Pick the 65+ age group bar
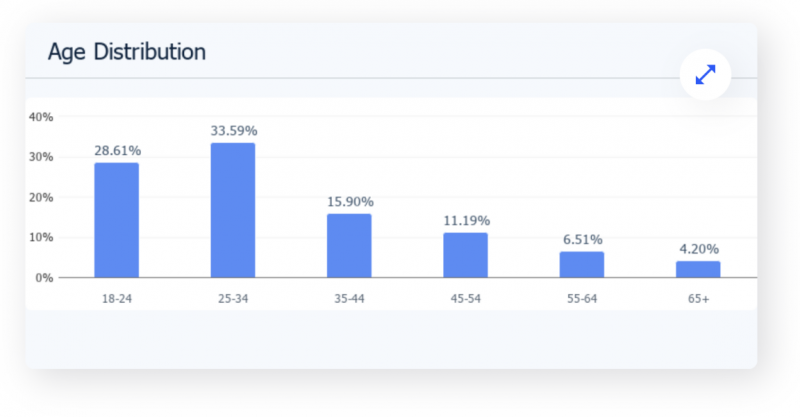 [698, 269]
